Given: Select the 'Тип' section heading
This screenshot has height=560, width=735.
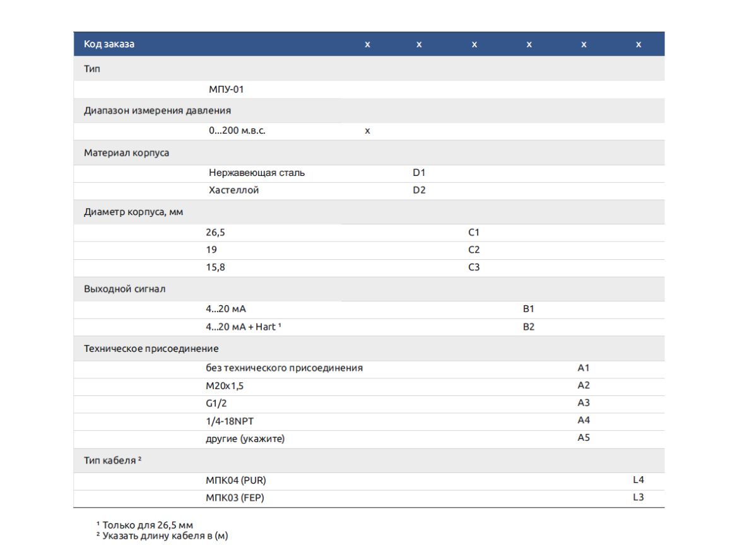Looking at the screenshot, I should click(92, 69).
